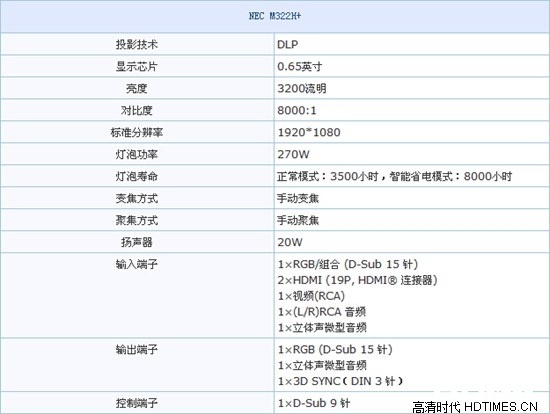Click the 正常模式：3500小时 lamp life text
Screen dimensions: 550x414
328,176
